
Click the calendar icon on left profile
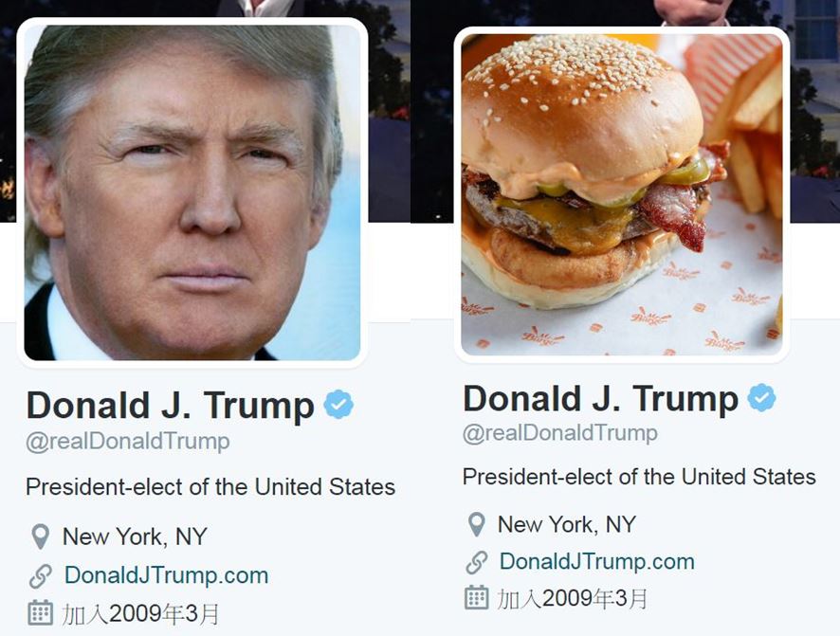[x=40, y=613]
